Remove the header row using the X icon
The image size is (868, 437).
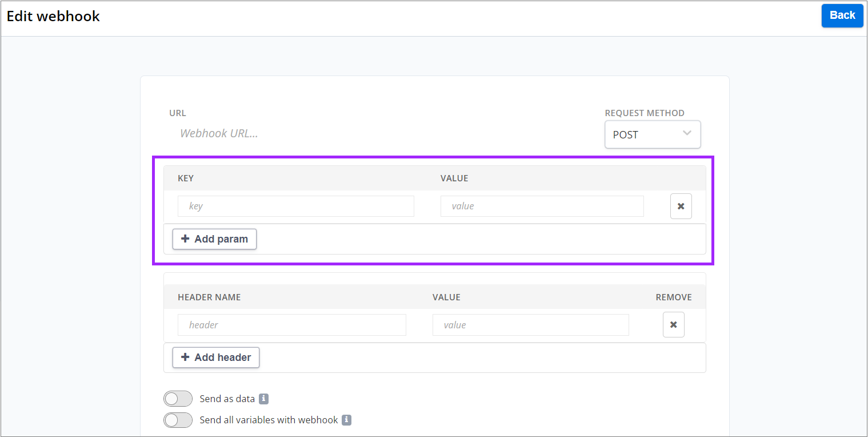[673, 324]
